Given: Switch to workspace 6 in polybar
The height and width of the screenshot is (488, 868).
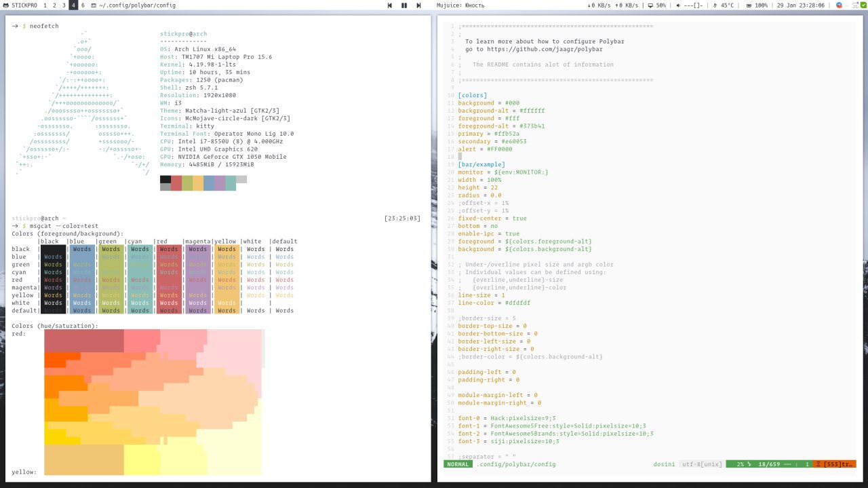Looking at the screenshot, I should (x=83, y=5).
